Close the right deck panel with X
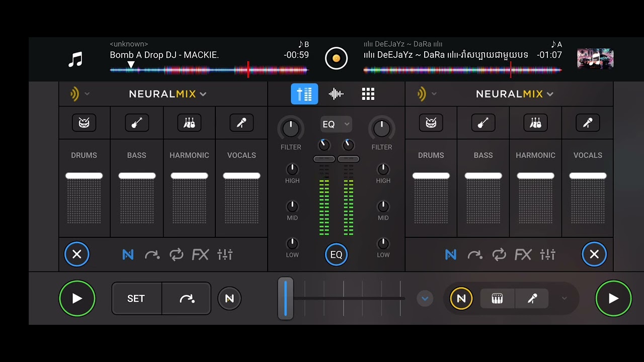The height and width of the screenshot is (362, 644). (594, 254)
